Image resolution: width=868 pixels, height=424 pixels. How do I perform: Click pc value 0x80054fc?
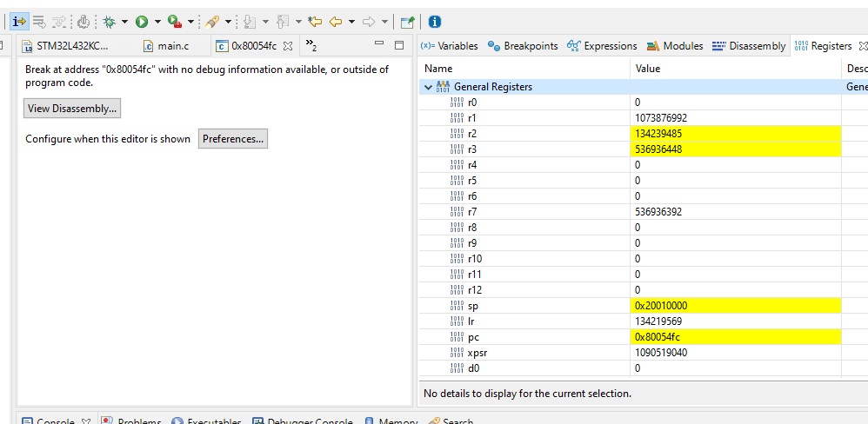(658, 336)
